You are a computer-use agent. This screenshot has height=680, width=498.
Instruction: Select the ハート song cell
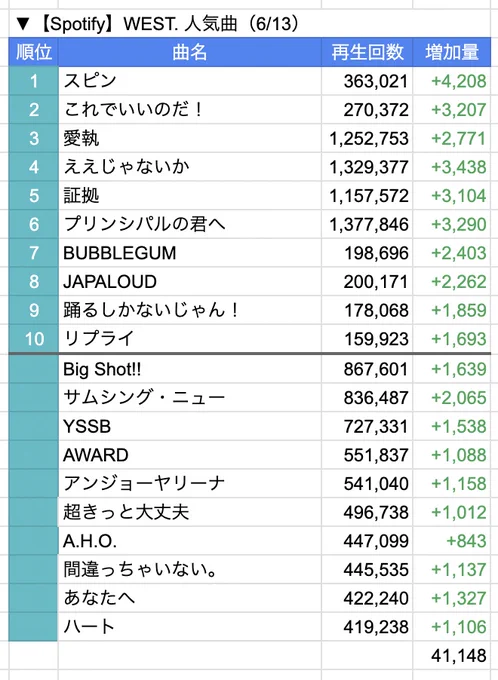(190, 627)
